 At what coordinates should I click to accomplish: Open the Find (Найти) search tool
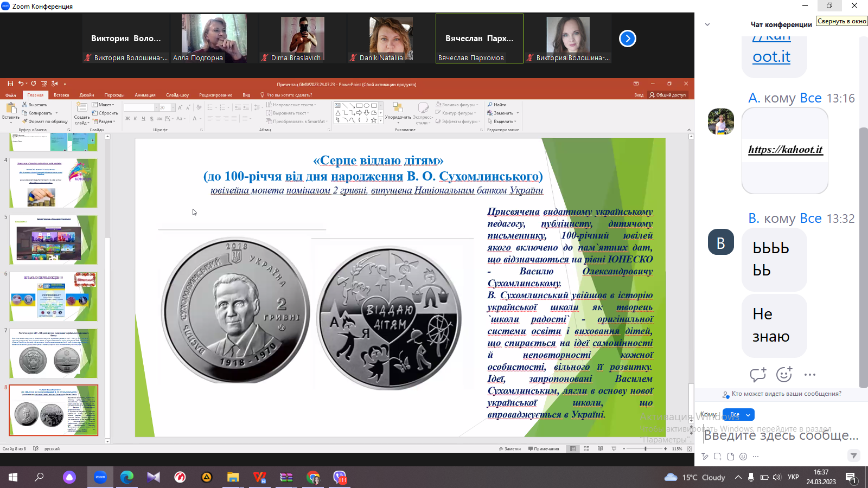tap(497, 105)
